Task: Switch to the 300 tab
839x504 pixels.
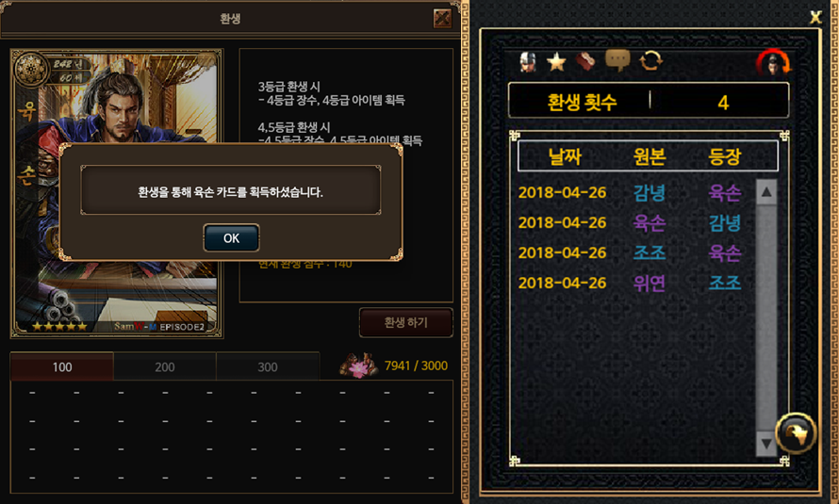Action: point(268,366)
